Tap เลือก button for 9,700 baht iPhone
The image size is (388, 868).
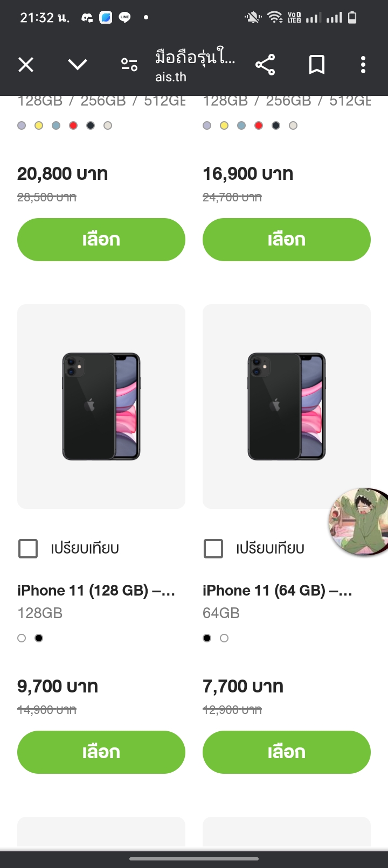coord(101,752)
